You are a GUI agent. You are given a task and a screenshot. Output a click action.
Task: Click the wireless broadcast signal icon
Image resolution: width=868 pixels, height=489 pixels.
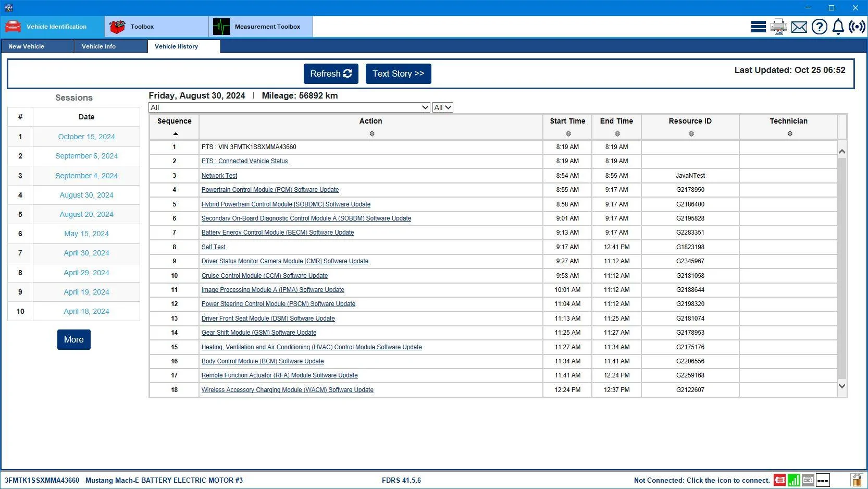pos(857,27)
